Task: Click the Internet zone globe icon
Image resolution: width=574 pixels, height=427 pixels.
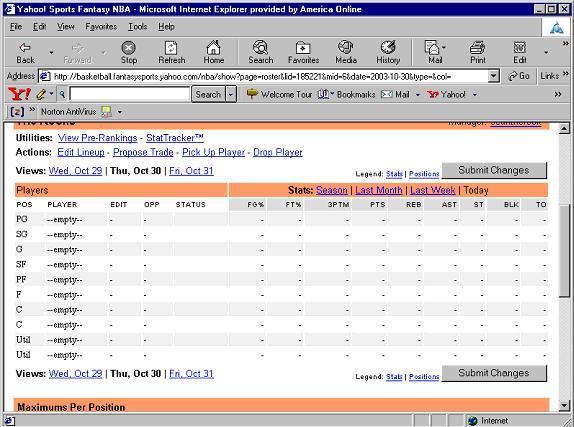Action: click(473, 421)
